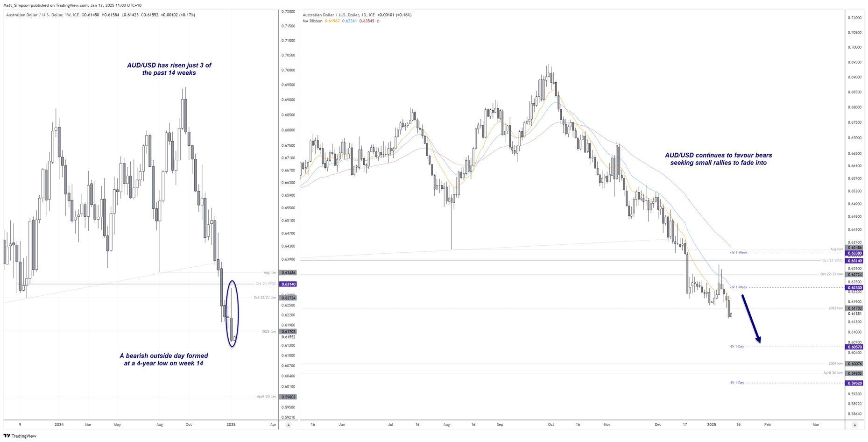Click the 'Oct '23 VPOC' label on weekly chart
The height and width of the screenshot is (442, 868).
pos(266,284)
